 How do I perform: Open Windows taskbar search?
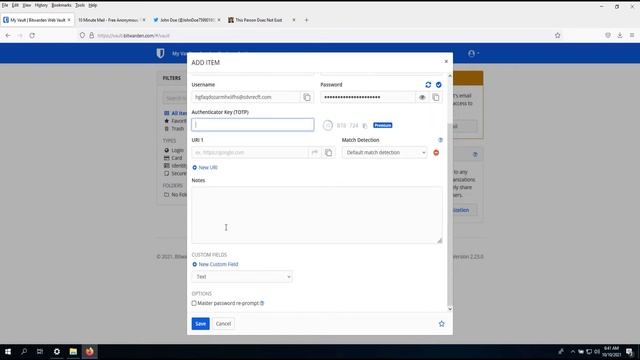click(24, 351)
